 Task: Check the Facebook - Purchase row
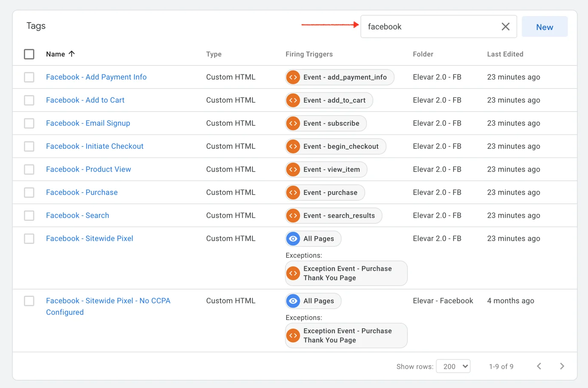(29, 193)
